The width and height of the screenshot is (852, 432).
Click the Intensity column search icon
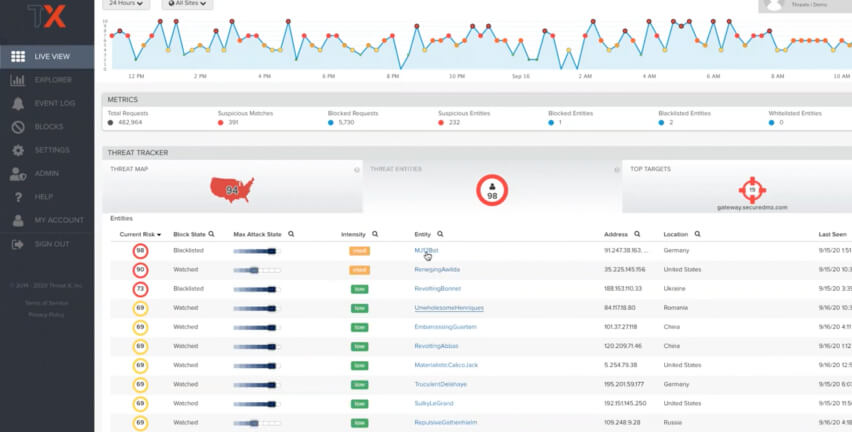[x=375, y=234]
